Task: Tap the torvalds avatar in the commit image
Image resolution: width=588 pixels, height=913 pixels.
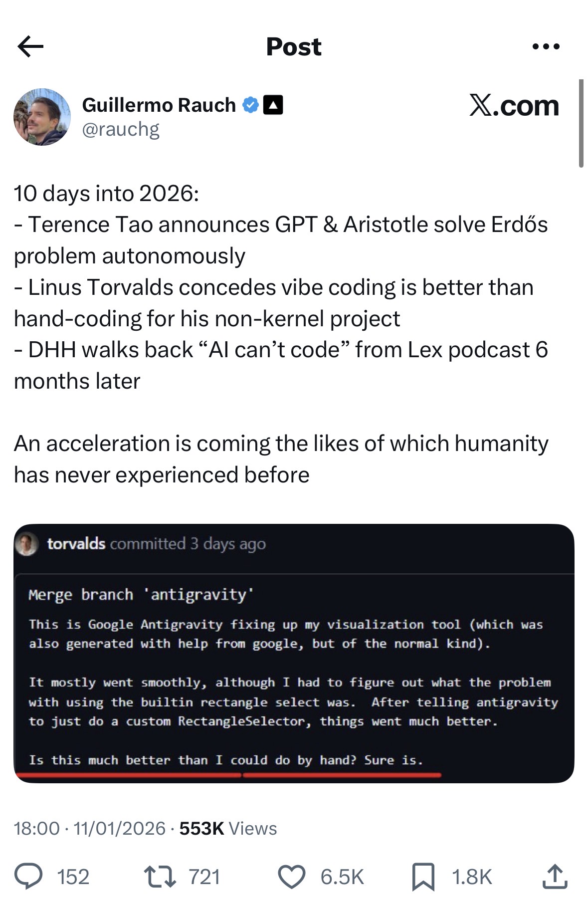Action: [27, 544]
